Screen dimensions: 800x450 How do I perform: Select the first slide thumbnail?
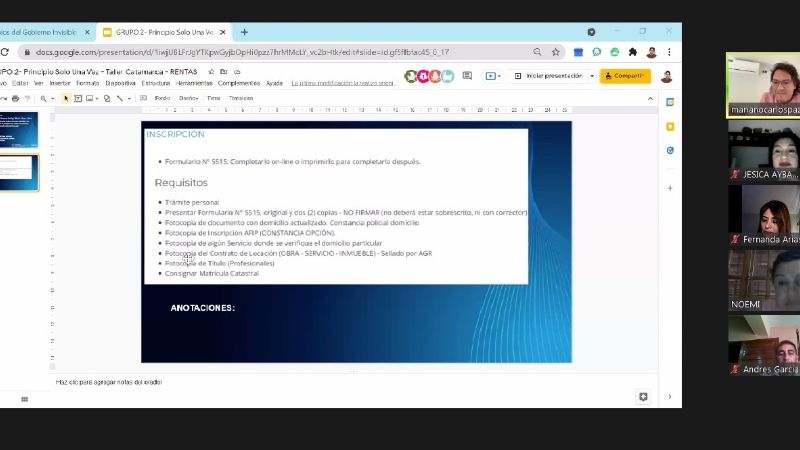tap(18, 130)
